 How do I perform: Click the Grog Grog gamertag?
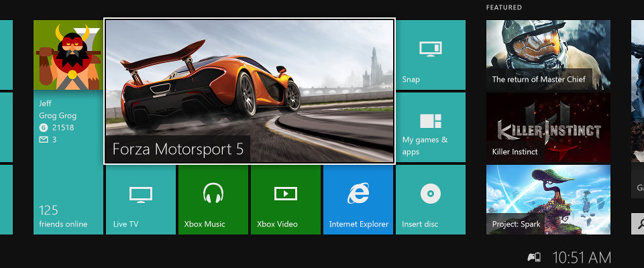58,116
